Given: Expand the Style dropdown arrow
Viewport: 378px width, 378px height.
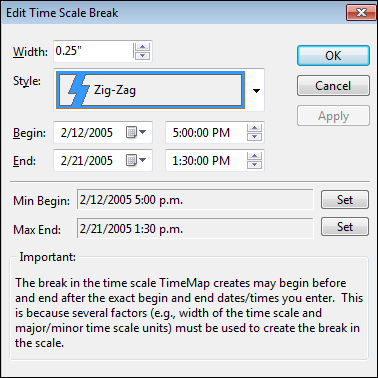Looking at the screenshot, I should pos(256,91).
